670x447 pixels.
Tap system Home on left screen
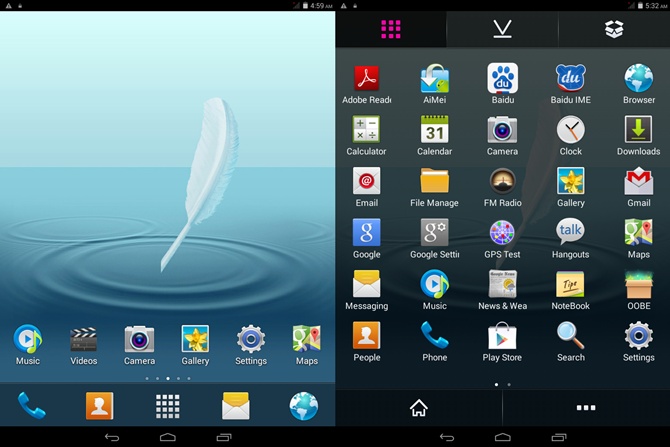(x=168, y=437)
